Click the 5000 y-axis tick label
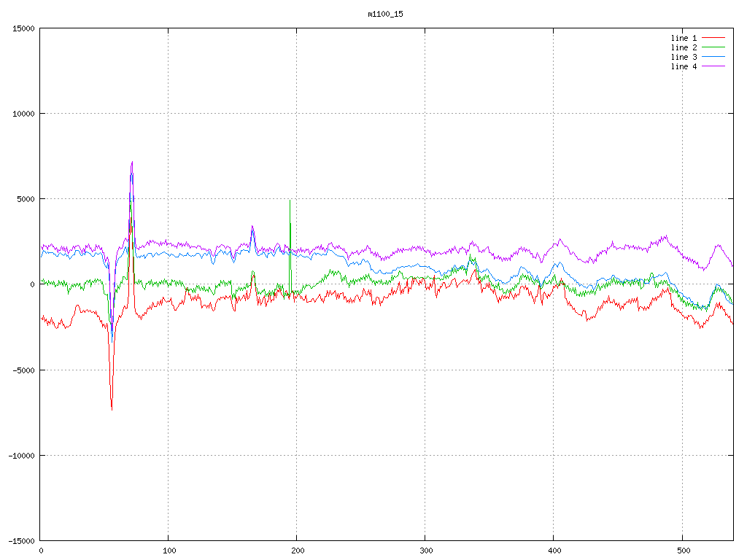This screenshot has height=560, width=747. [x=26, y=199]
